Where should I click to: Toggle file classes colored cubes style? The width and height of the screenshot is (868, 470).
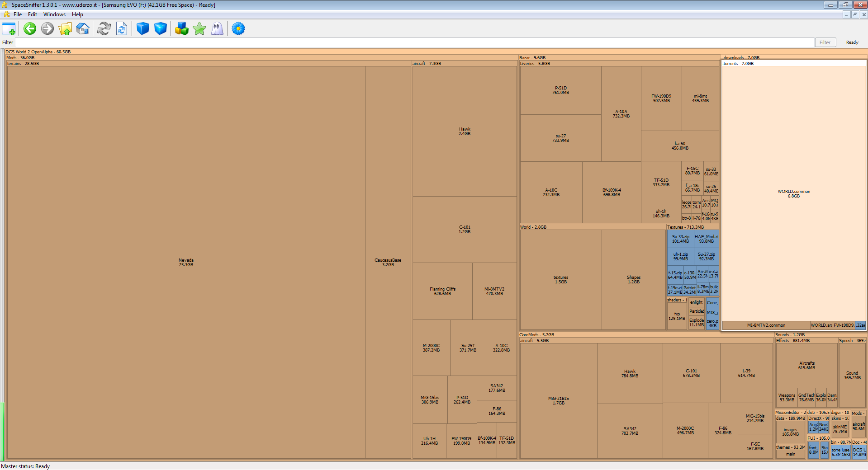182,29
